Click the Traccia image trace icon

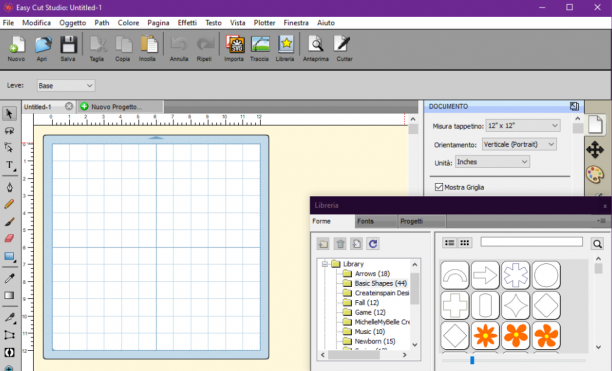pyautogui.click(x=260, y=48)
